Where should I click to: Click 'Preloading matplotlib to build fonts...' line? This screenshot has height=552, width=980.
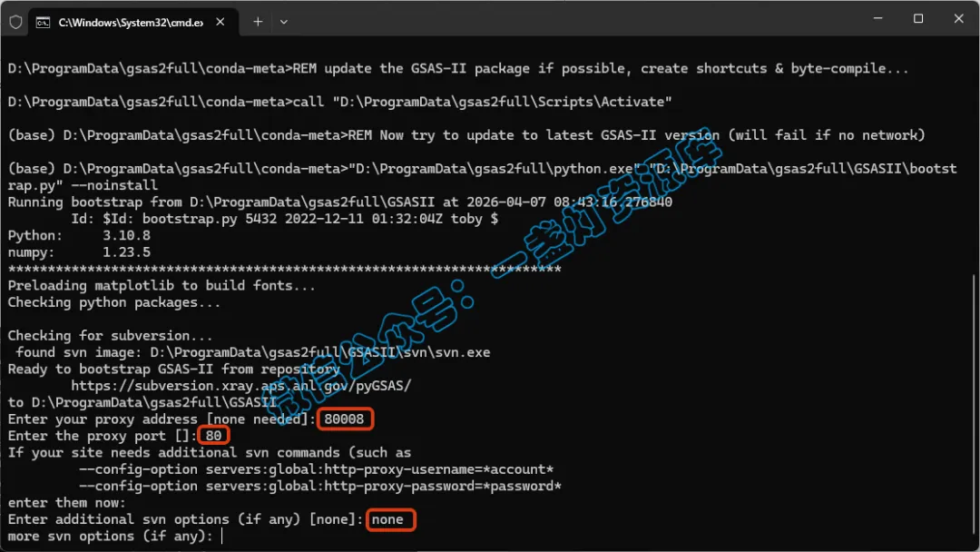click(162, 286)
